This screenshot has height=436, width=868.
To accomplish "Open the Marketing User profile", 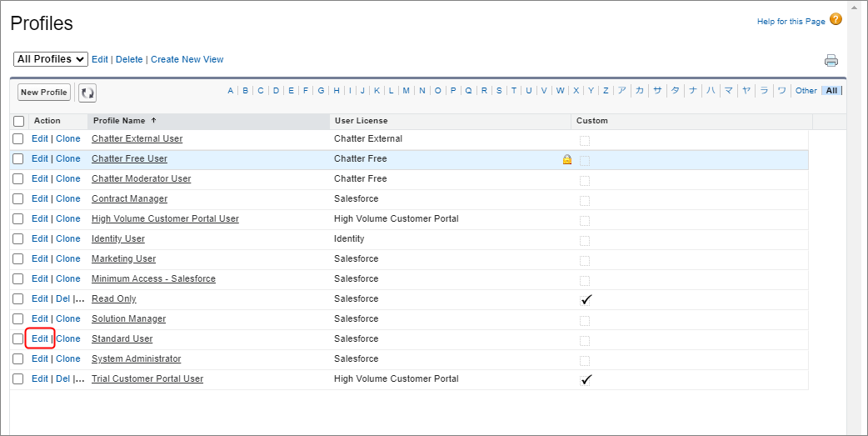I will click(123, 258).
